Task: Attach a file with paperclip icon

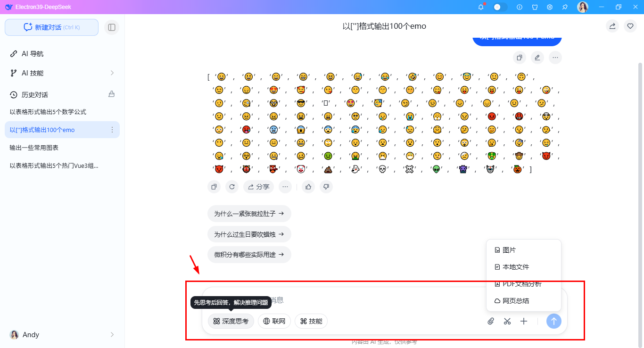Action: click(491, 321)
